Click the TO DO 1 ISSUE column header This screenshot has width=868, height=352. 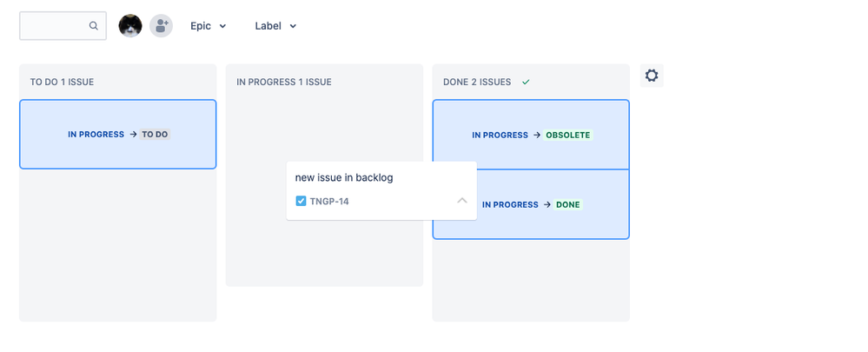click(x=62, y=82)
